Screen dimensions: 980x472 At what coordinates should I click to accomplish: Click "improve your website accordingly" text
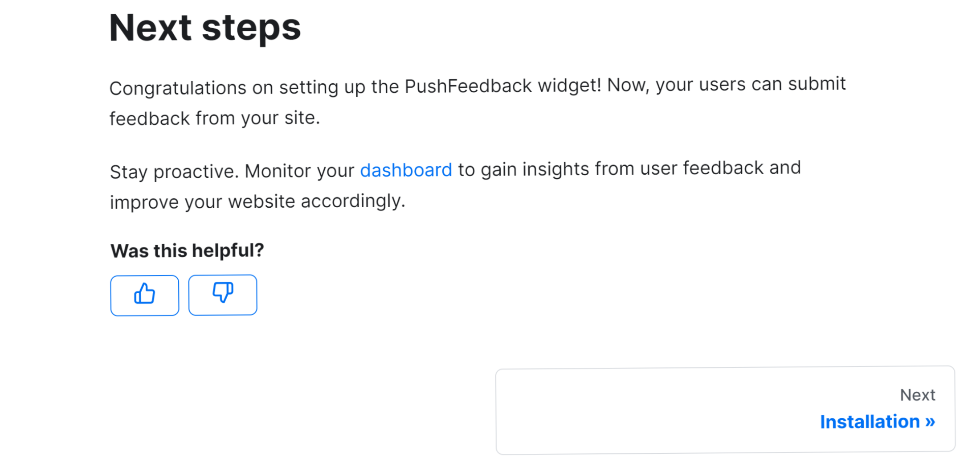tap(257, 202)
